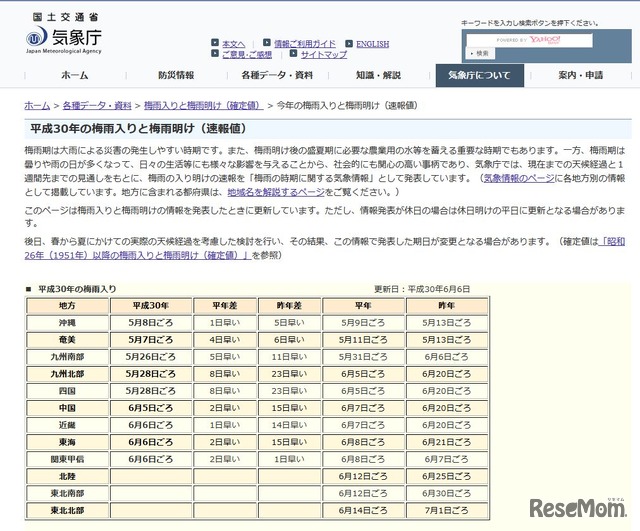Click the 6月14日ごろ cell for 東北北部
Screen dimensions: 640x531
click(x=363, y=511)
